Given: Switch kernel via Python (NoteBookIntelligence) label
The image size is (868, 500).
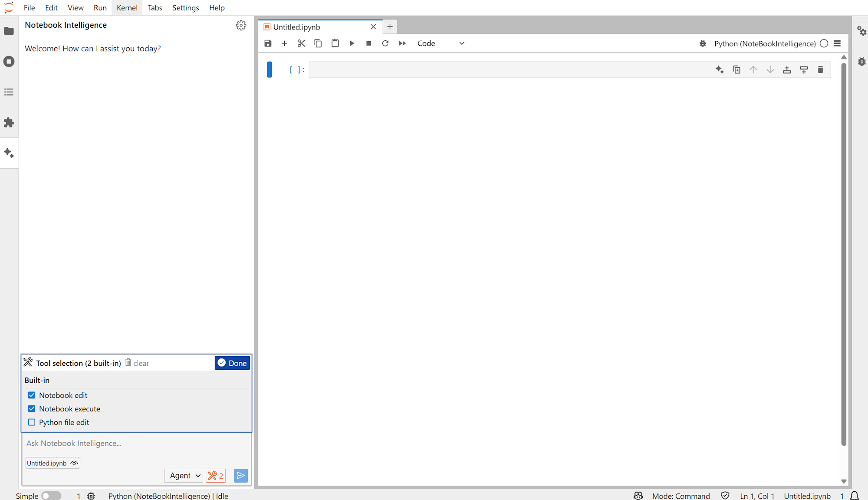Looking at the screenshot, I should pyautogui.click(x=765, y=43).
